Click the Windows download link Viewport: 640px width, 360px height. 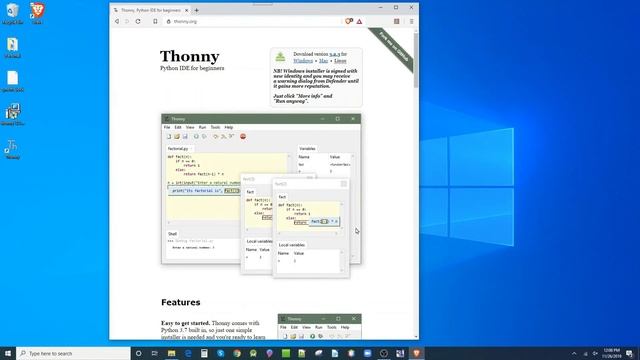303,61
